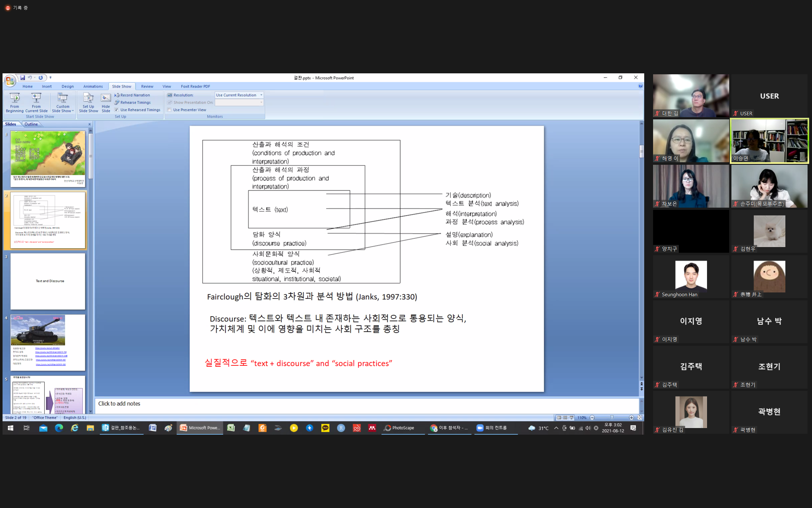The height and width of the screenshot is (508, 812).
Task: Click to add notes field
Action: [367, 405]
